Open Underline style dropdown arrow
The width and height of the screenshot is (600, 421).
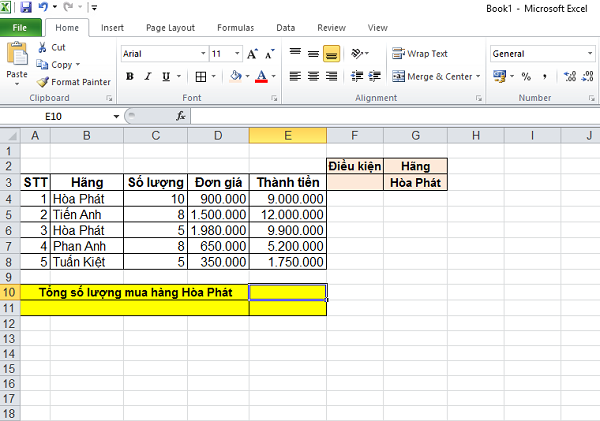coord(179,77)
